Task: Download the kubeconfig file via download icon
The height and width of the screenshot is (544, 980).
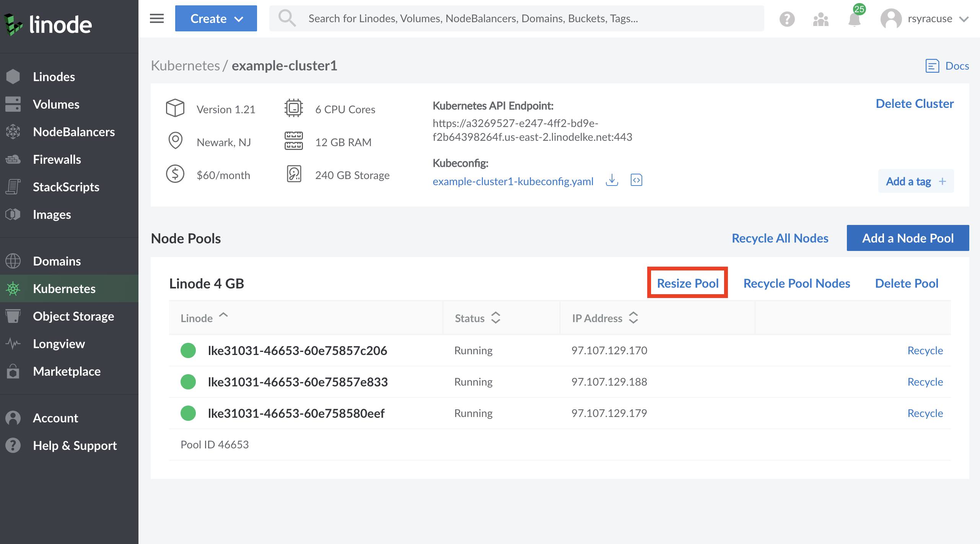Action: [612, 181]
